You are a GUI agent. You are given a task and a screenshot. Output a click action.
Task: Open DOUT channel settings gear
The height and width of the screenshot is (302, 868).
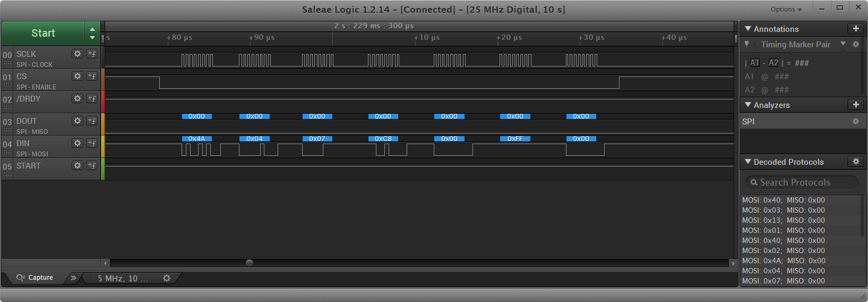pos(78,121)
